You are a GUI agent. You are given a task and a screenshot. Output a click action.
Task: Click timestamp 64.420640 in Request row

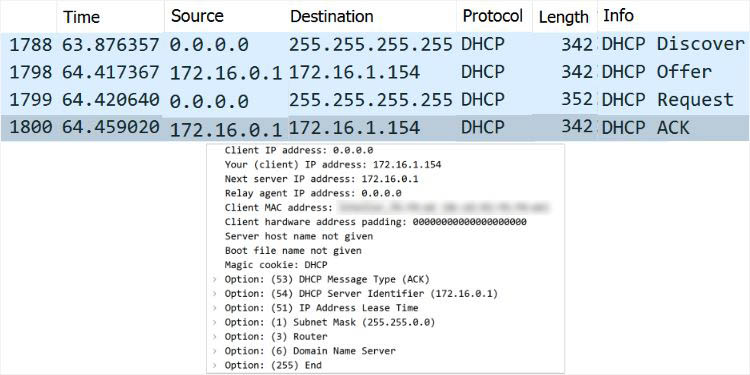pyautogui.click(x=110, y=100)
